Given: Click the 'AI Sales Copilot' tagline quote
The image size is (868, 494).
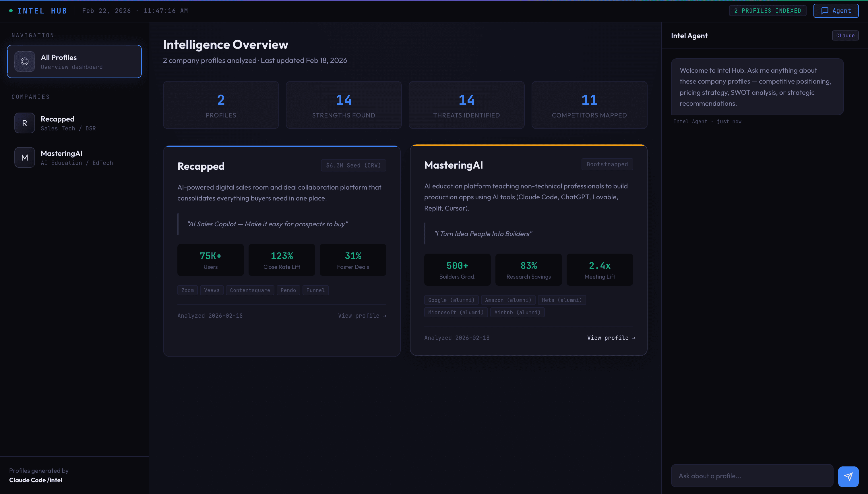Looking at the screenshot, I should [268, 224].
